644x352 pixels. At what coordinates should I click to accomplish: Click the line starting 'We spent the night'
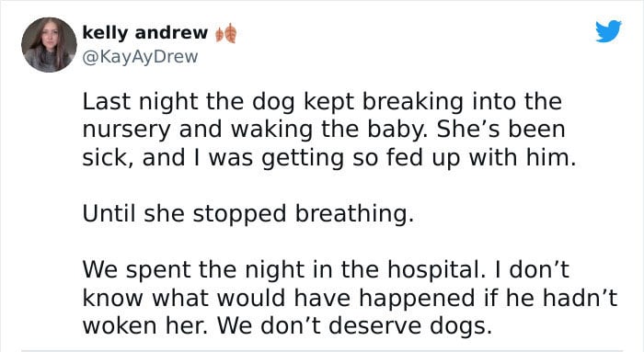[326, 270]
